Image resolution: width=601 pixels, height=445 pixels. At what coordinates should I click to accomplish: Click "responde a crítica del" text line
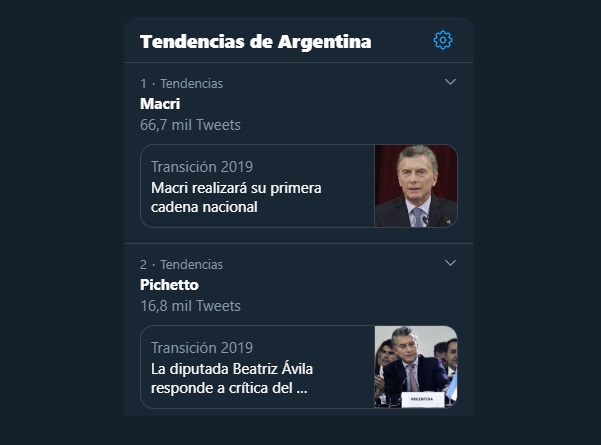pos(222,388)
